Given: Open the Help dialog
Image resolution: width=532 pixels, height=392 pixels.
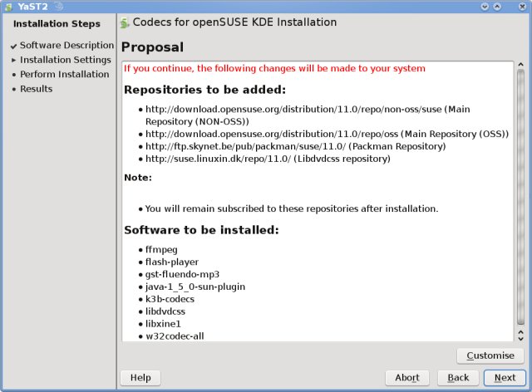Looking at the screenshot, I should pos(140,377).
